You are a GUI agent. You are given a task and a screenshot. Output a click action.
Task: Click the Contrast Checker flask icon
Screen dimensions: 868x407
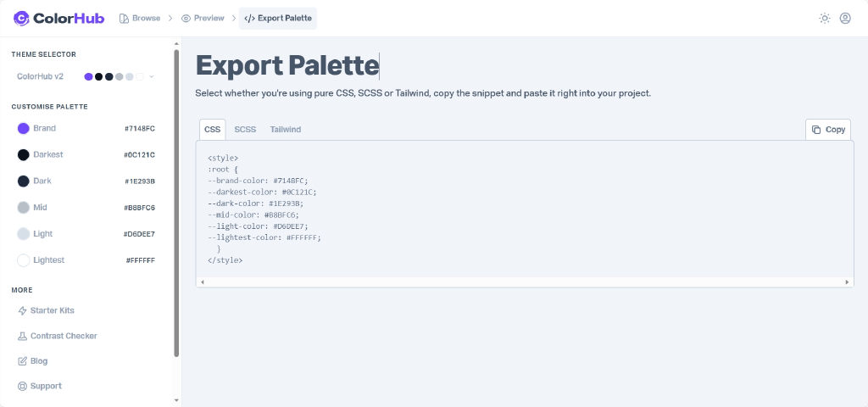click(23, 337)
